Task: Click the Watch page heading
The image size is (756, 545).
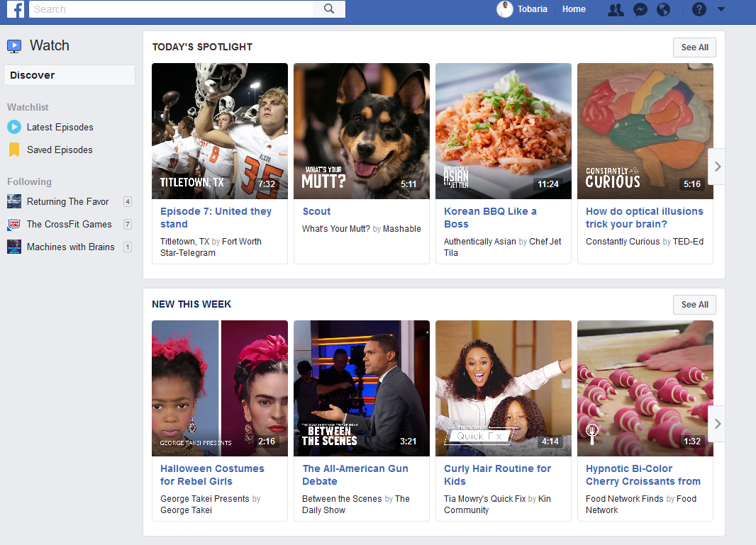Action: click(49, 45)
